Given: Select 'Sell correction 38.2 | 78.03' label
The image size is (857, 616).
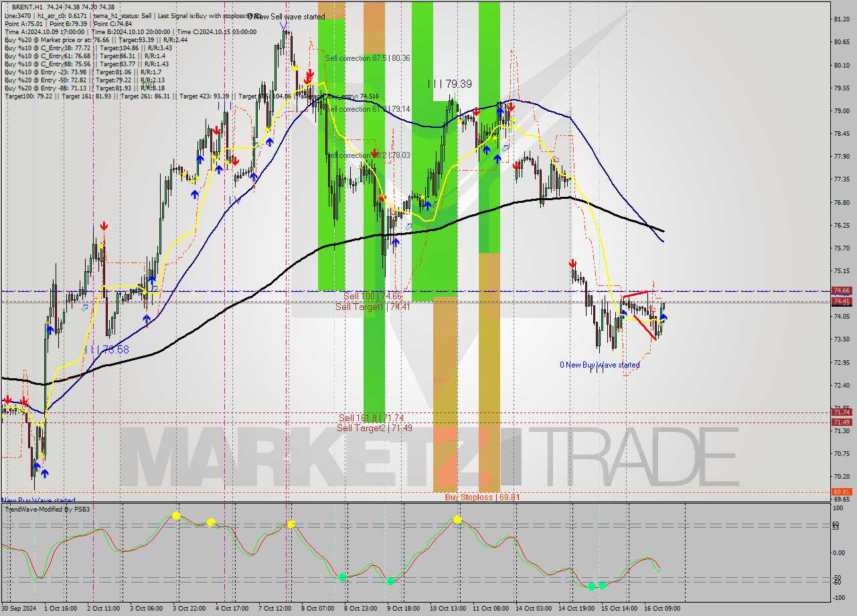Looking at the screenshot, I should [x=368, y=155].
